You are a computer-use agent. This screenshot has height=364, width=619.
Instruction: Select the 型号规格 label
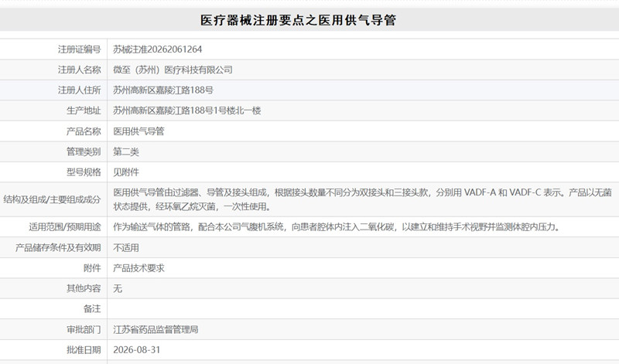coord(84,172)
